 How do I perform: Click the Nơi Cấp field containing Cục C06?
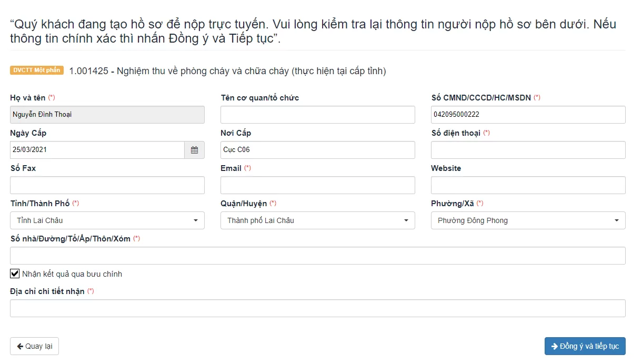318,150
